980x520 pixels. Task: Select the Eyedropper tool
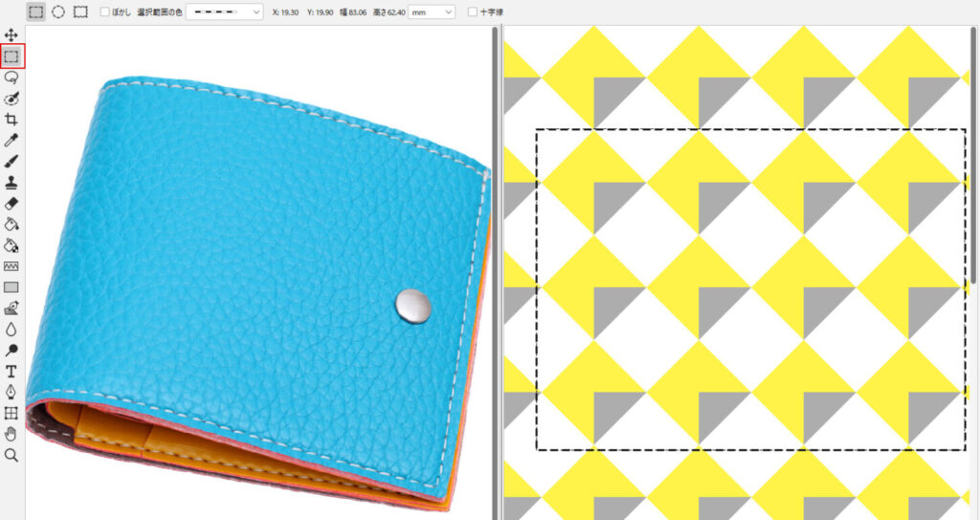tap(11, 140)
